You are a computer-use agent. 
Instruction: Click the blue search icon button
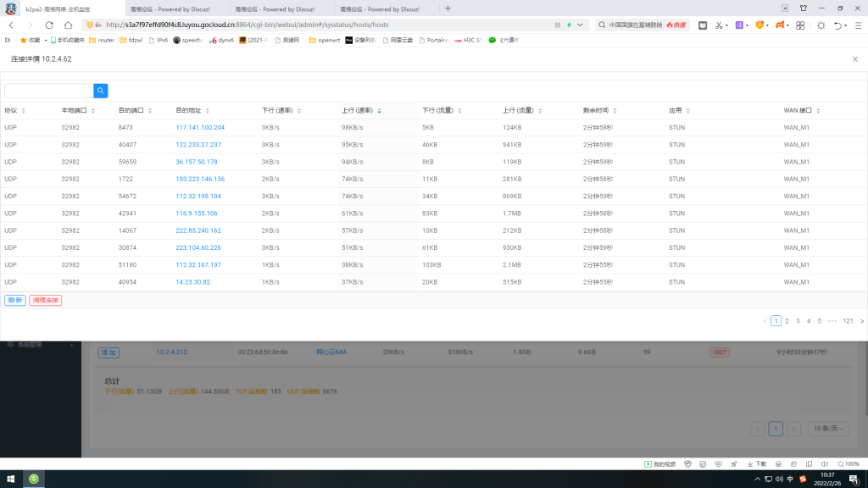click(100, 91)
